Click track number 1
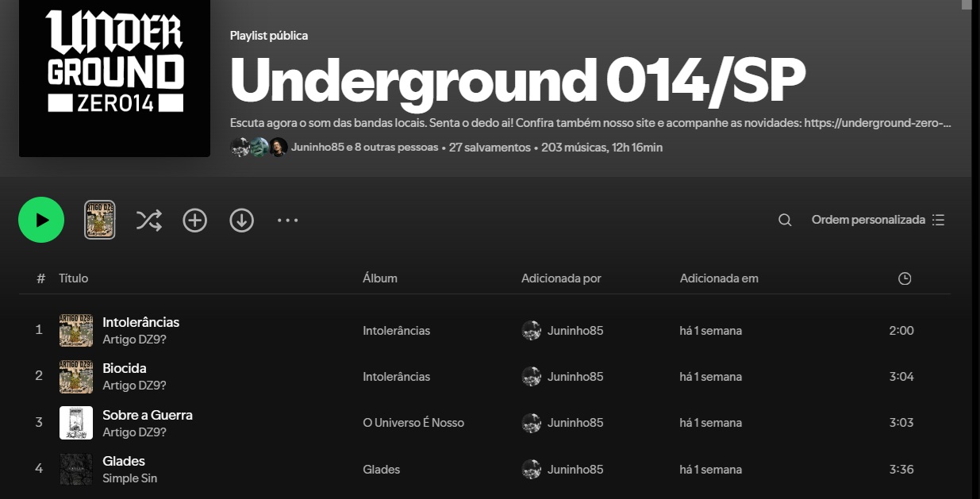 pyautogui.click(x=39, y=330)
